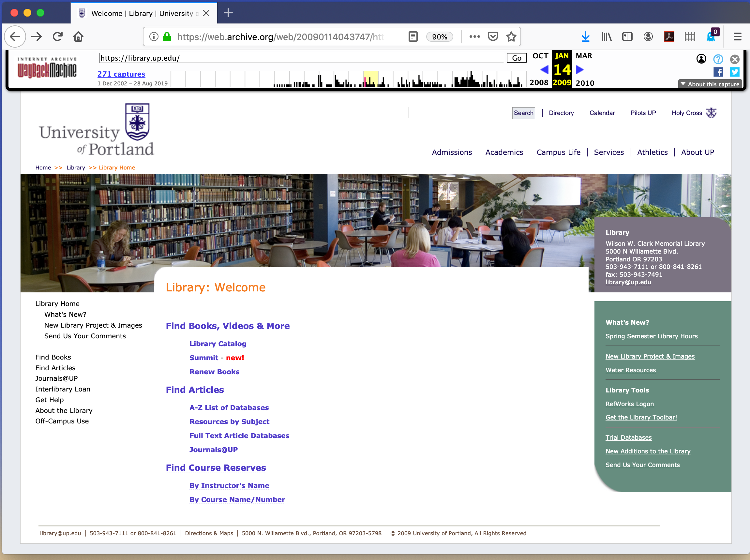
Task: Share capture on Facebook icon
Action: (x=718, y=72)
